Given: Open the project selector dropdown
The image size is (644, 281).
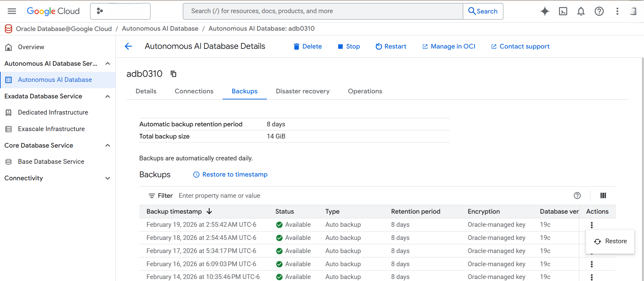Looking at the screenshot, I should (120, 11).
